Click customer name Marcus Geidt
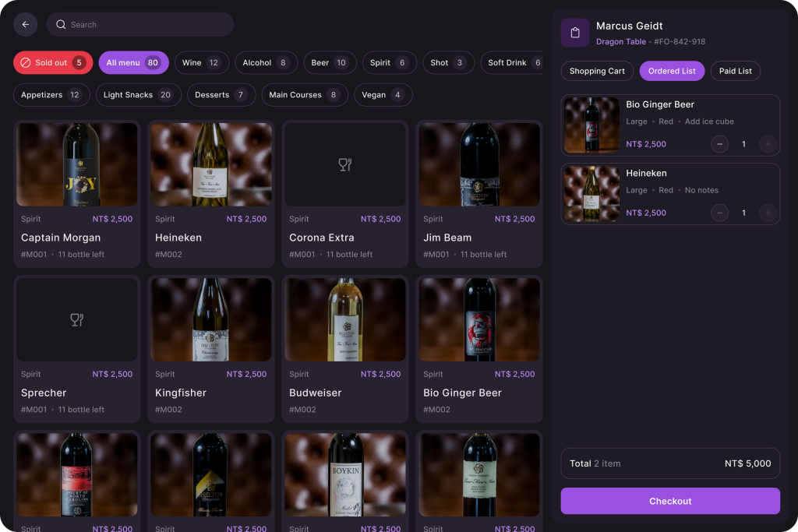 (629, 26)
